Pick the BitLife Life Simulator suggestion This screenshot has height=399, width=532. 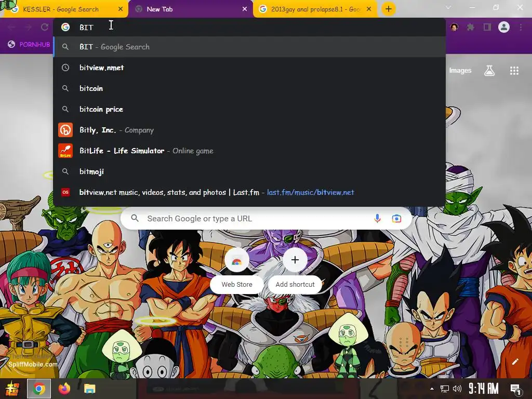tap(249, 151)
